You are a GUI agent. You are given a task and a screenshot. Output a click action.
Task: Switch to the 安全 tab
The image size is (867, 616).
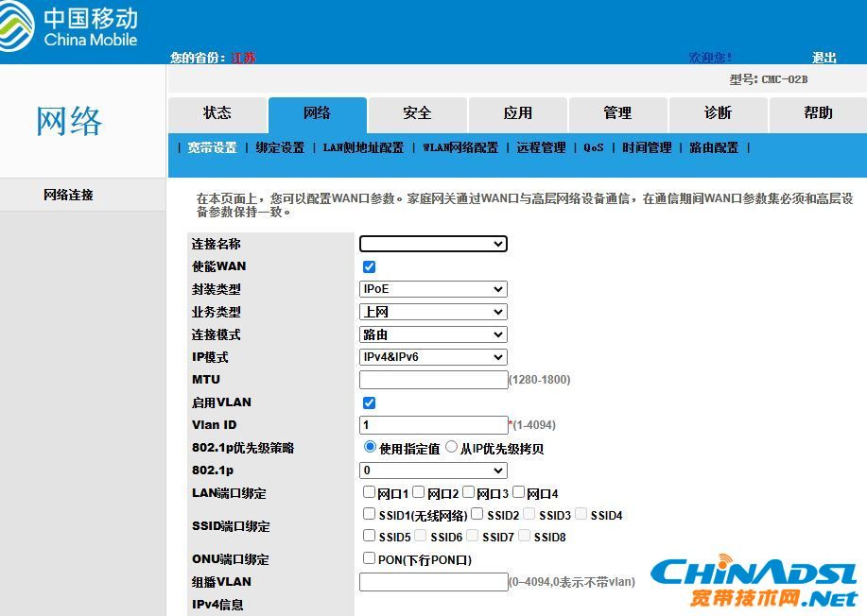(x=418, y=113)
